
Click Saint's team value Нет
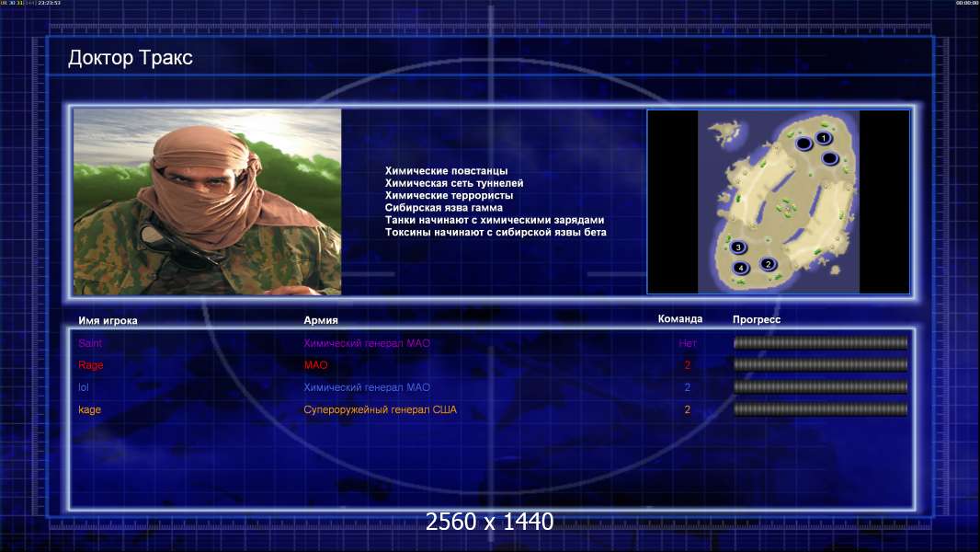688,343
